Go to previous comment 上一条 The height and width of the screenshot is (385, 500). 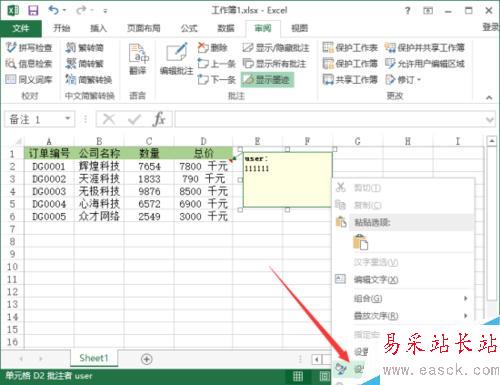coord(217,63)
